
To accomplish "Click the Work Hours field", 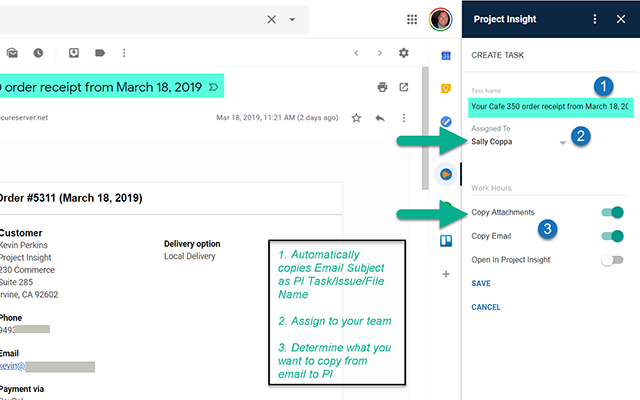I will click(549, 188).
